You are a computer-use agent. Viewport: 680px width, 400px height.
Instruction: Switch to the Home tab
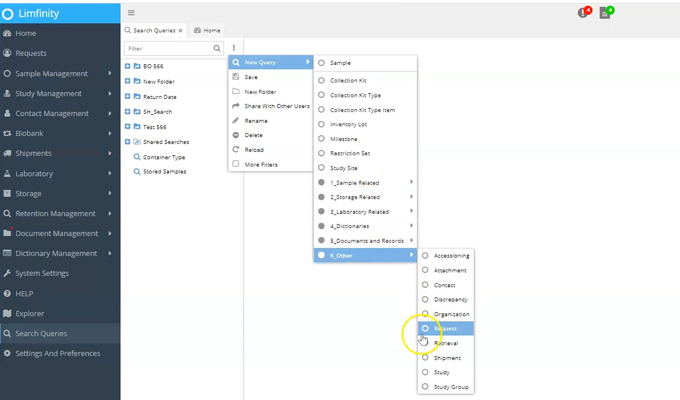click(207, 30)
